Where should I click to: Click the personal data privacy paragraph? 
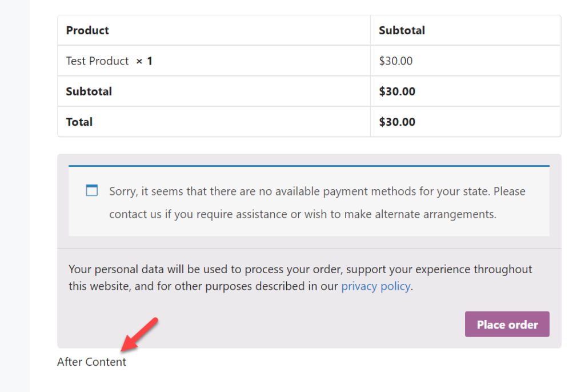pos(300,278)
